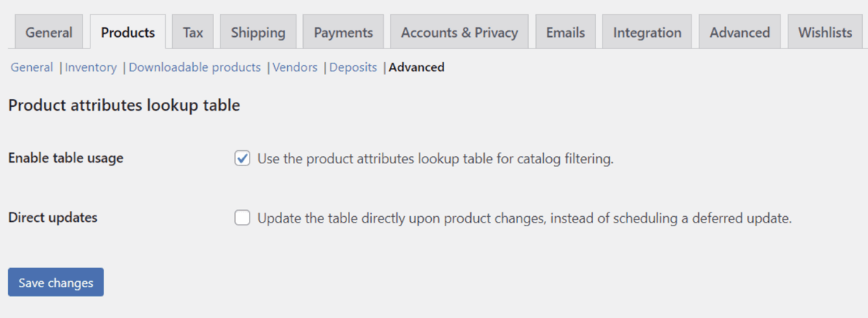Open the Vendors sub-section link
The width and height of the screenshot is (868, 318).
[x=295, y=67]
